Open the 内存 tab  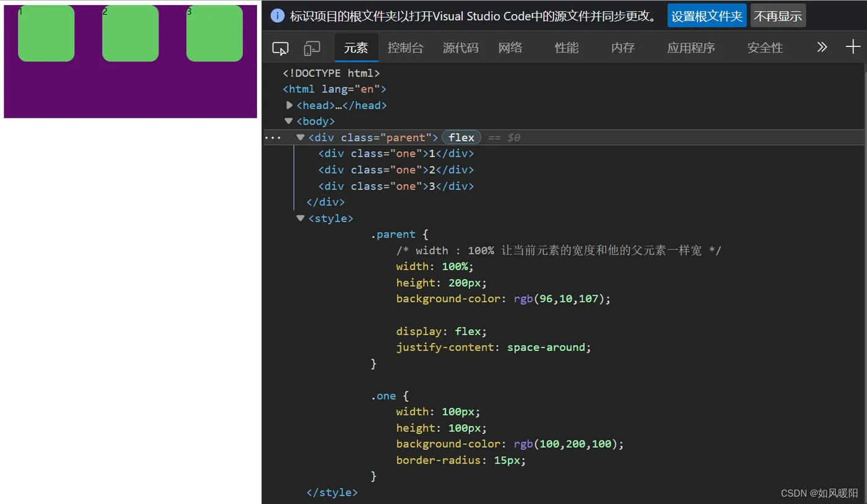click(x=623, y=48)
